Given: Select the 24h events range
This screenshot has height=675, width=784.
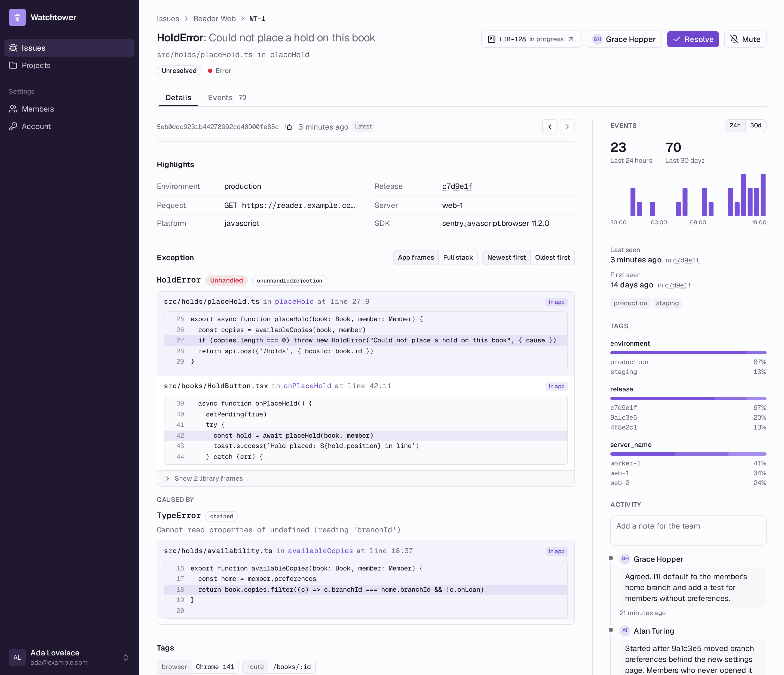Looking at the screenshot, I should tap(735, 126).
